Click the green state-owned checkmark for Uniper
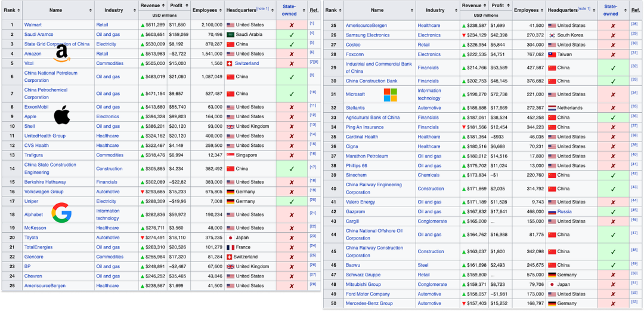 (x=292, y=202)
